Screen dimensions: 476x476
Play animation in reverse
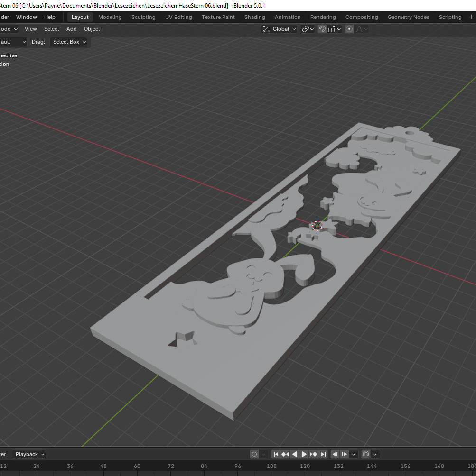pos(295,454)
